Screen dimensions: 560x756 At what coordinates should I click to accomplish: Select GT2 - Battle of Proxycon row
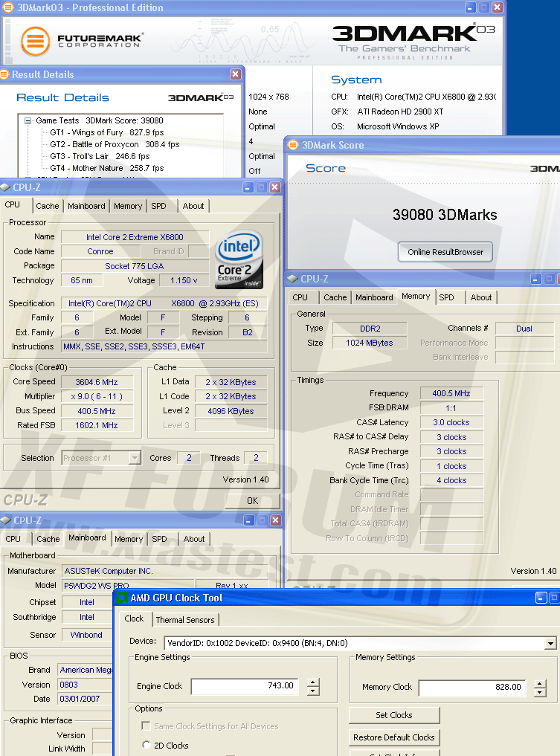115,144
